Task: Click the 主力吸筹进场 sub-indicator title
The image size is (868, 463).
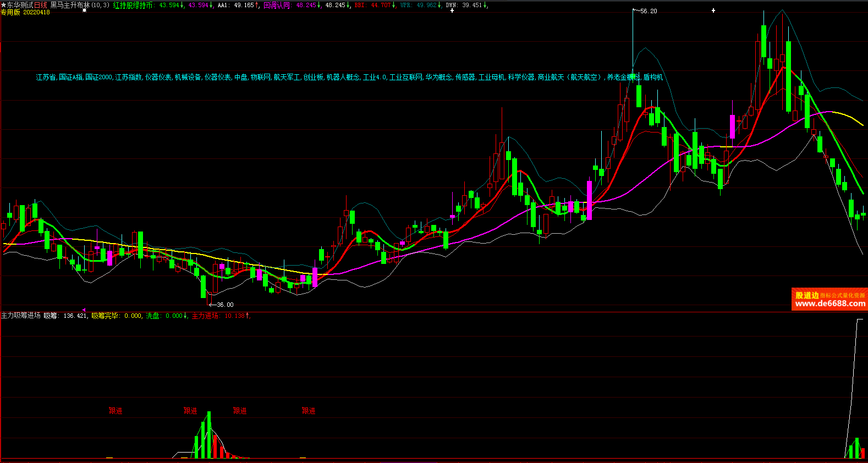Action: [x=20, y=316]
